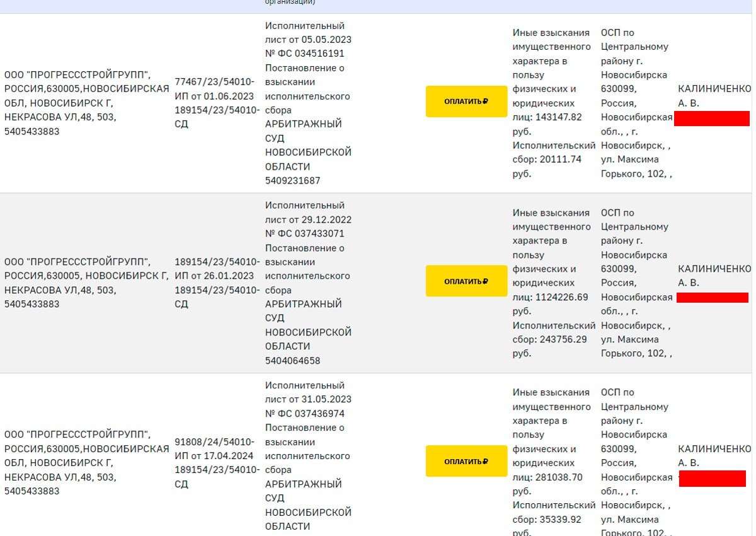Viewport: 756px width, 536px height.
Task: Select court INN 5409231687
Action: (x=292, y=180)
